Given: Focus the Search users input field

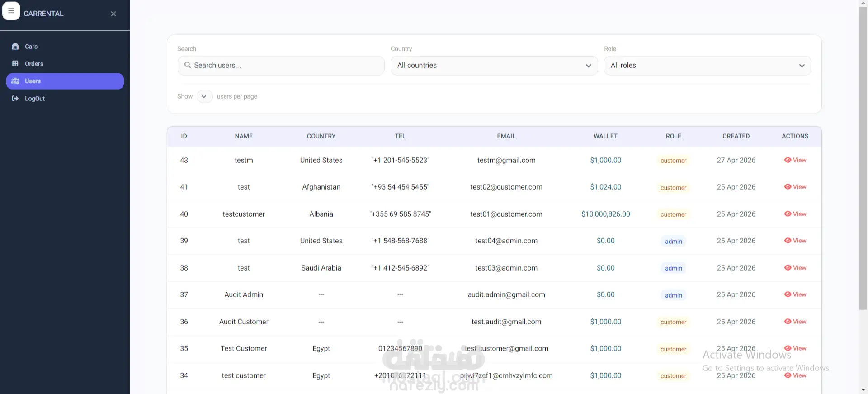Looking at the screenshot, I should click(281, 65).
